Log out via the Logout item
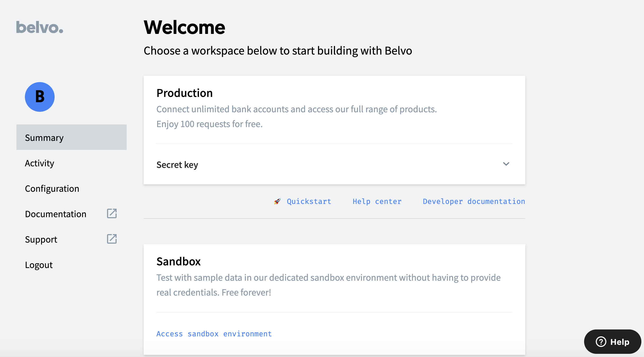The height and width of the screenshot is (357, 644). click(39, 265)
